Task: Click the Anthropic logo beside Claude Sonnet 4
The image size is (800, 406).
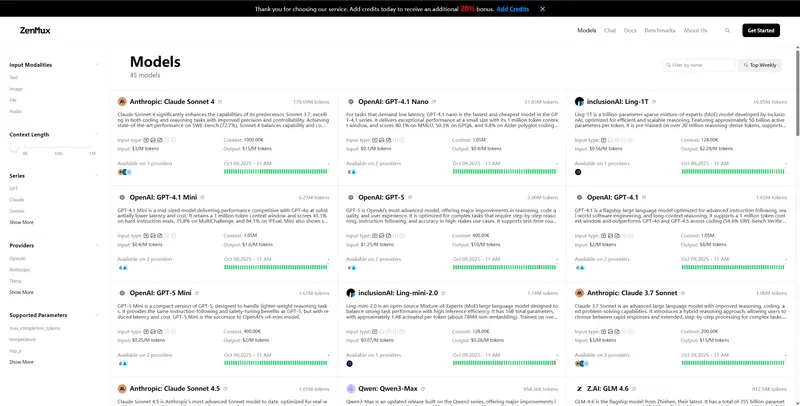Action: [x=122, y=101]
